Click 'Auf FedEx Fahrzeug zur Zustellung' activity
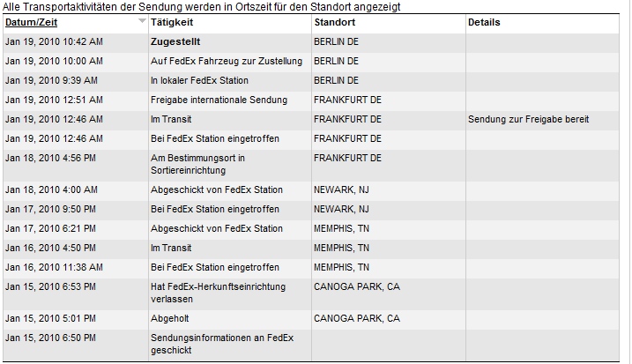 tap(227, 62)
